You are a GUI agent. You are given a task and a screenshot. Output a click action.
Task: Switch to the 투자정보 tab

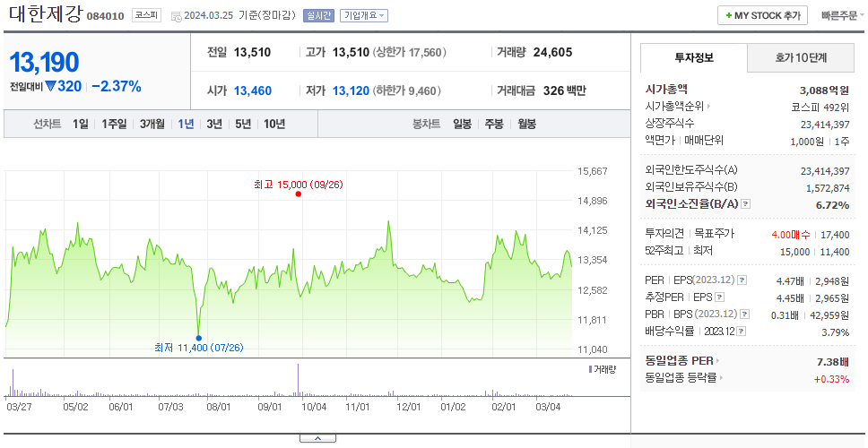click(694, 57)
